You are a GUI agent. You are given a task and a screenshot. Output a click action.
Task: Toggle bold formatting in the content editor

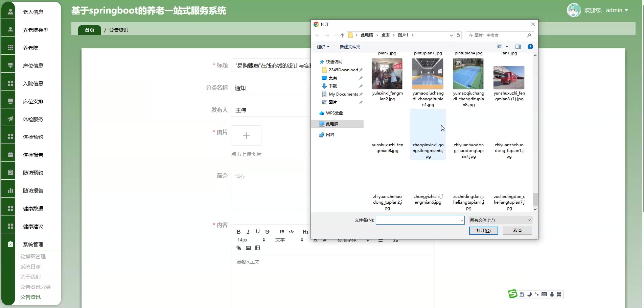click(x=238, y=232)
